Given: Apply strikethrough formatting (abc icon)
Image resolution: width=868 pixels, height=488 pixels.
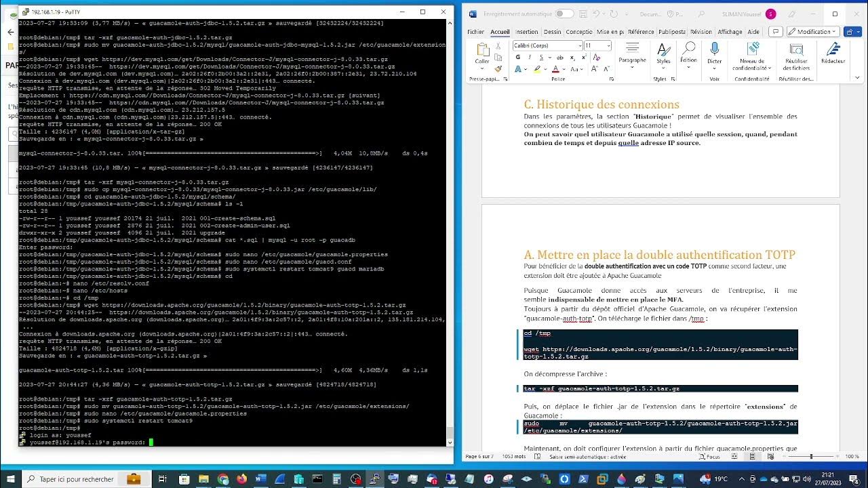Looking at the screenshot, I should point(560,58).
